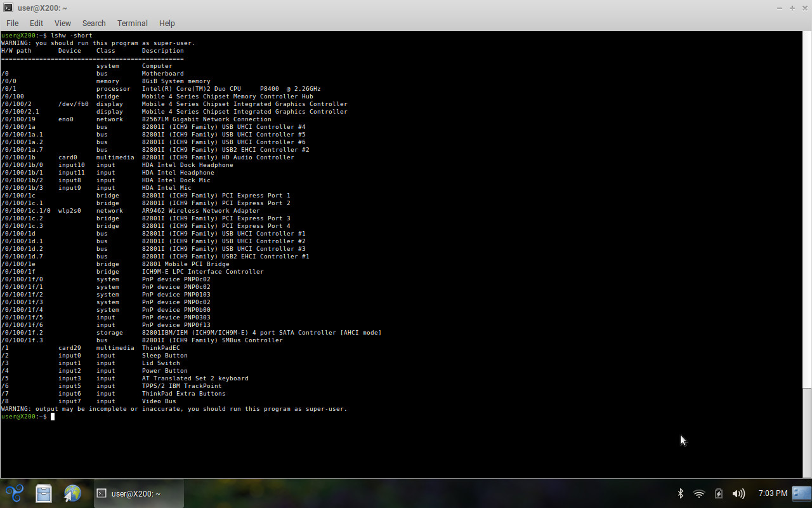Image resolution: width=812 pixels, height=508 pixels.
Task: Launch the web browser globe icon
Action: (72, 493)
